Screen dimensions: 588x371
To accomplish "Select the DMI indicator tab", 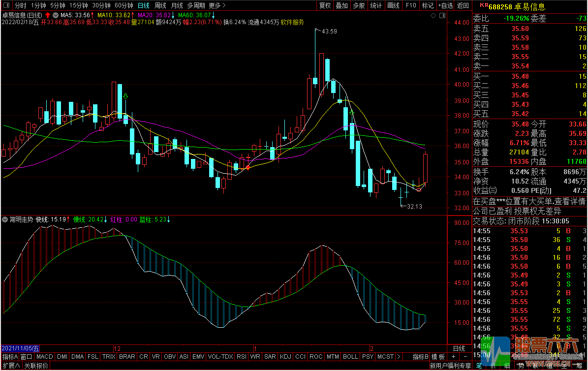I will point(62,357).
